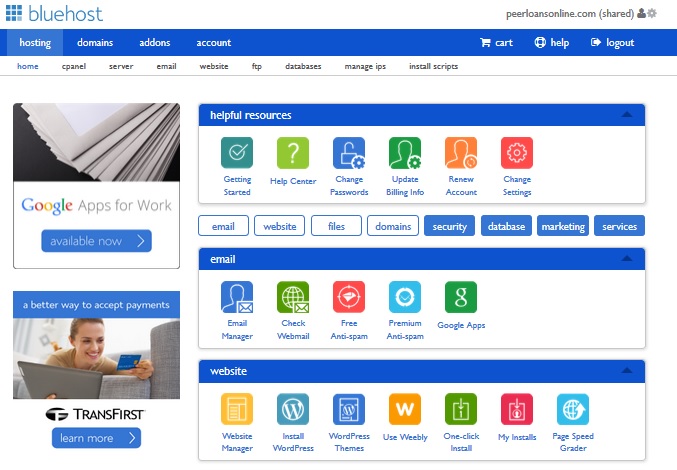Open the server submenu item

(121, 66)
